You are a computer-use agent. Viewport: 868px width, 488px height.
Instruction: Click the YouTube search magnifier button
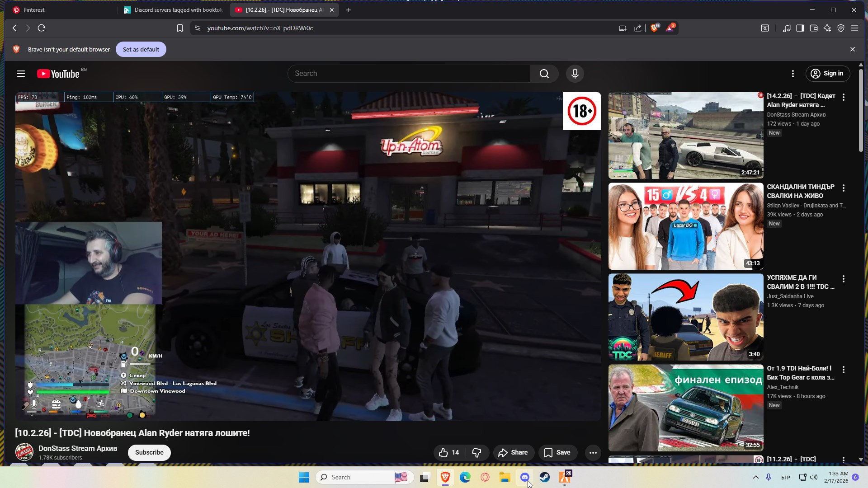(544, 74)
